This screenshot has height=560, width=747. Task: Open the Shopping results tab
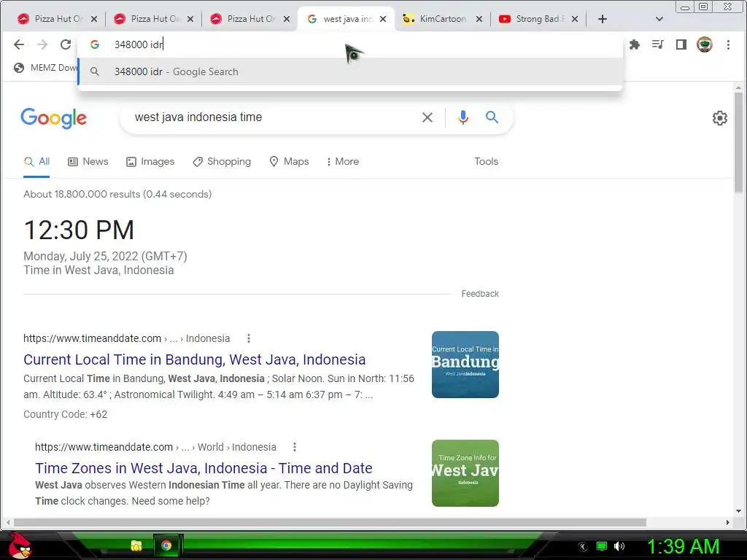tap(222, 161)
